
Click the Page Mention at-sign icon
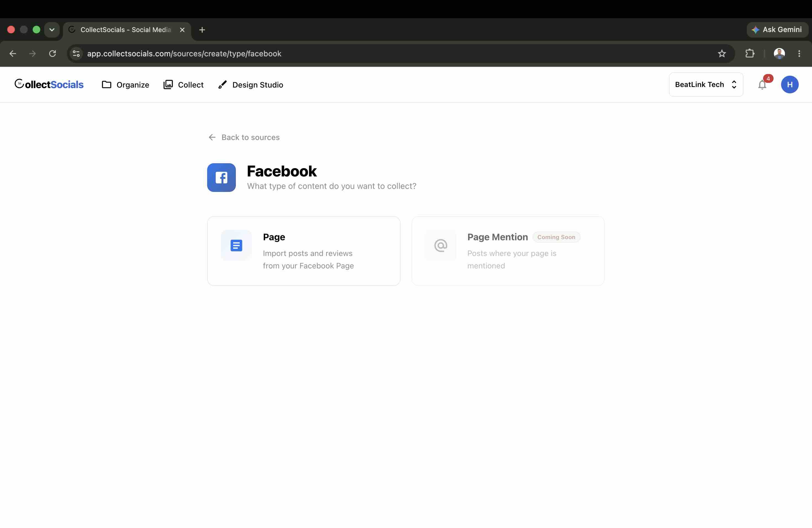click(441, 245)
